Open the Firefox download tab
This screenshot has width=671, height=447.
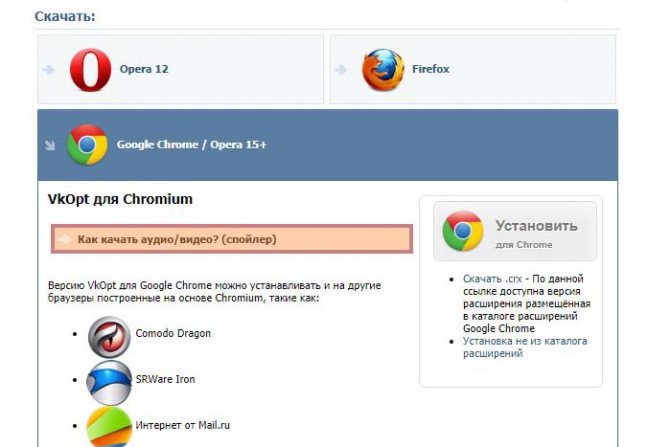[x=473, y=69]
